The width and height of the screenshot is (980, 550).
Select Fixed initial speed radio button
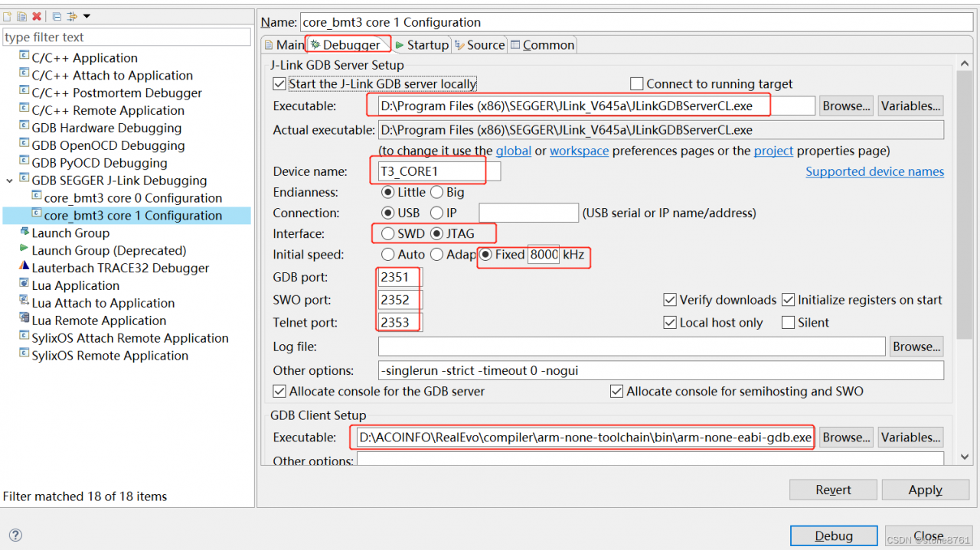coord(485,254)
